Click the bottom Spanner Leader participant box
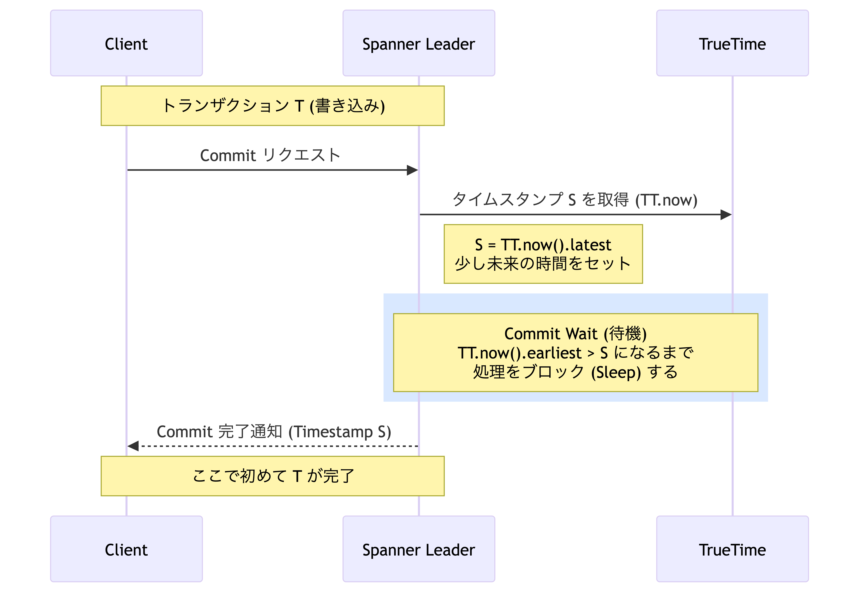This screenshot has width=868, height=600. (x=418, y=549)
